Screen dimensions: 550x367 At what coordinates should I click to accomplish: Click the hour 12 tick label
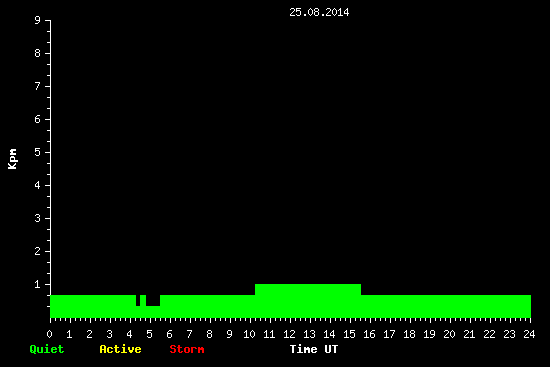289,334
